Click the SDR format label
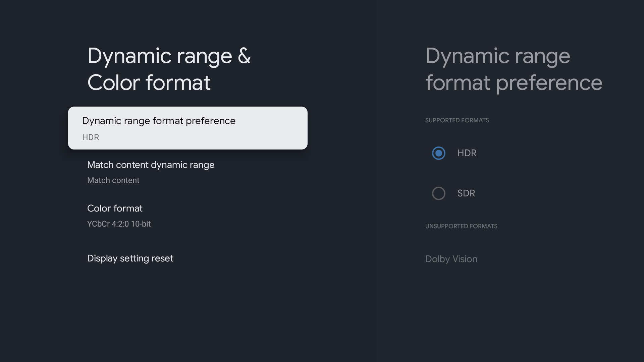644x362 pixels. (466, 193)
